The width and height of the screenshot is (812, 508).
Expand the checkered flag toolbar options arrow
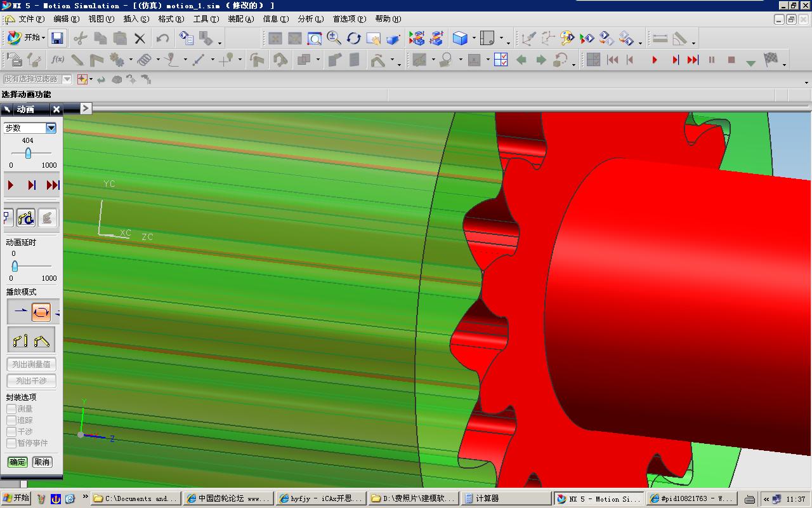[785, 63]
